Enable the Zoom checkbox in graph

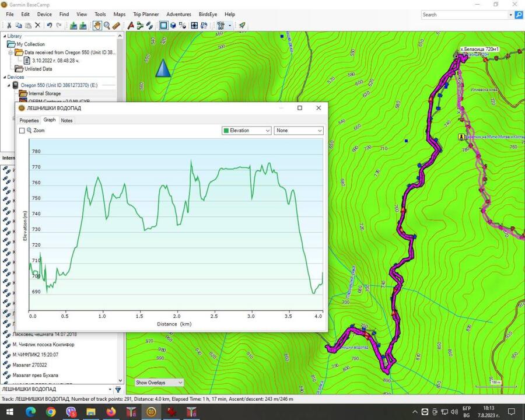click(x=22, y=131)
